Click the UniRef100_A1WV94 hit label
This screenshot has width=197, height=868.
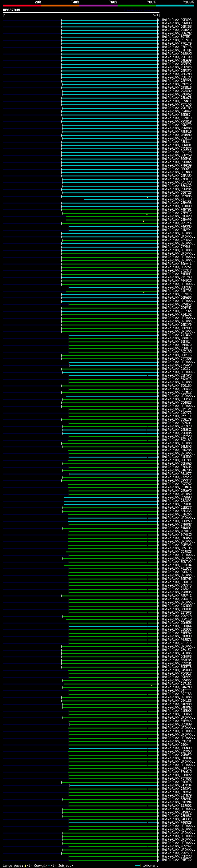pos(177,230)
